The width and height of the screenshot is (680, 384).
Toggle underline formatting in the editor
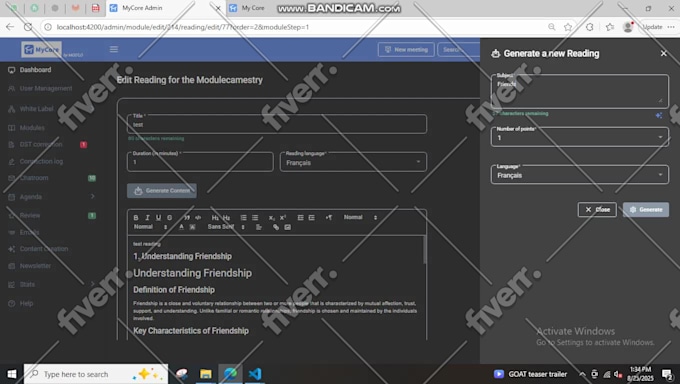click(x=158, y=217)
